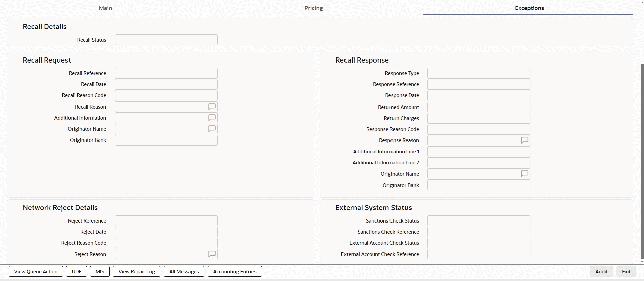Open Originator Name popup icon in Recall Response
Screen dimensions: 644x281
coord(524,174)
